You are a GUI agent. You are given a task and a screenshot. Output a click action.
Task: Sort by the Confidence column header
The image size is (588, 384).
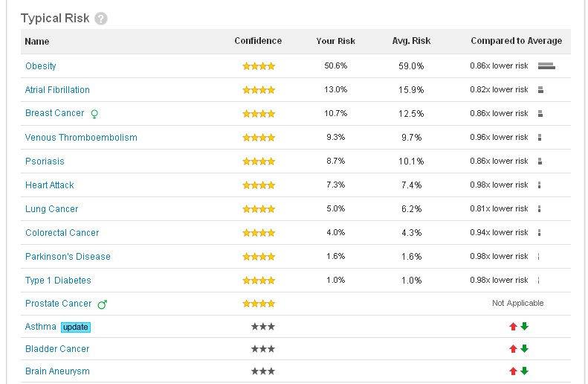click(258, 41)
